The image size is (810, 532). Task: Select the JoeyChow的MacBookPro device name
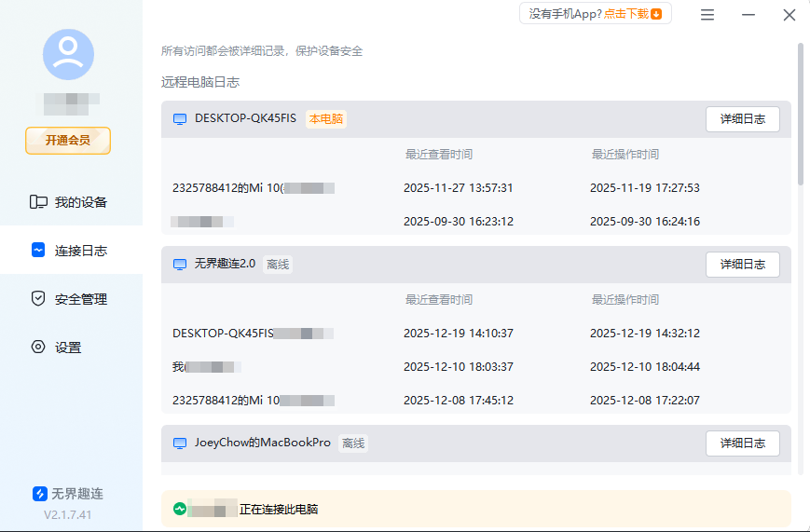[x=263, y=443]
